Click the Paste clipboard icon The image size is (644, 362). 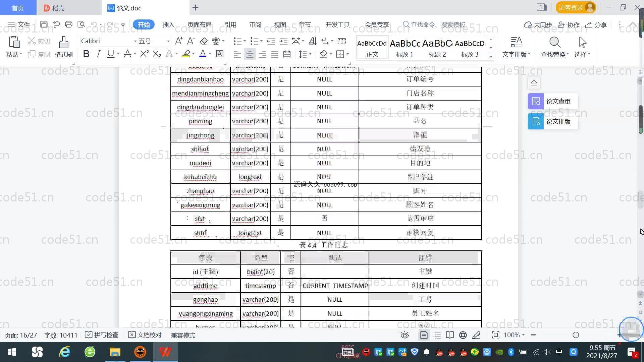click(14, 43)
